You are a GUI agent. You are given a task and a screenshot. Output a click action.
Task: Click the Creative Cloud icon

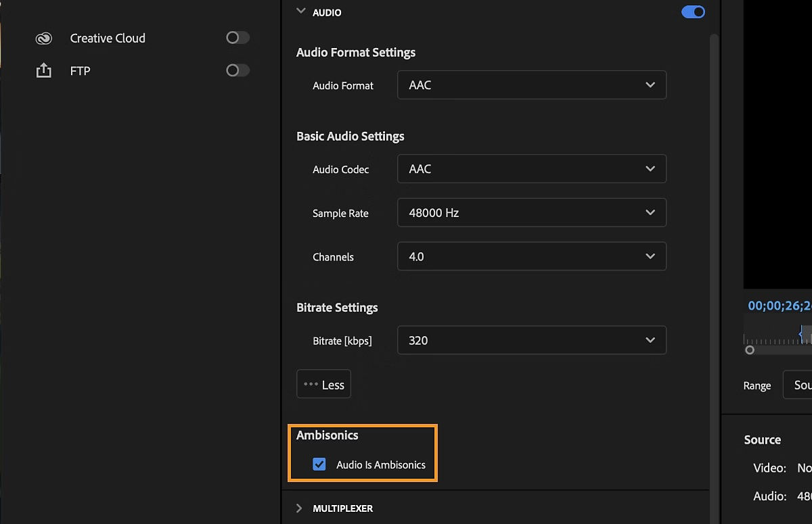43,38
